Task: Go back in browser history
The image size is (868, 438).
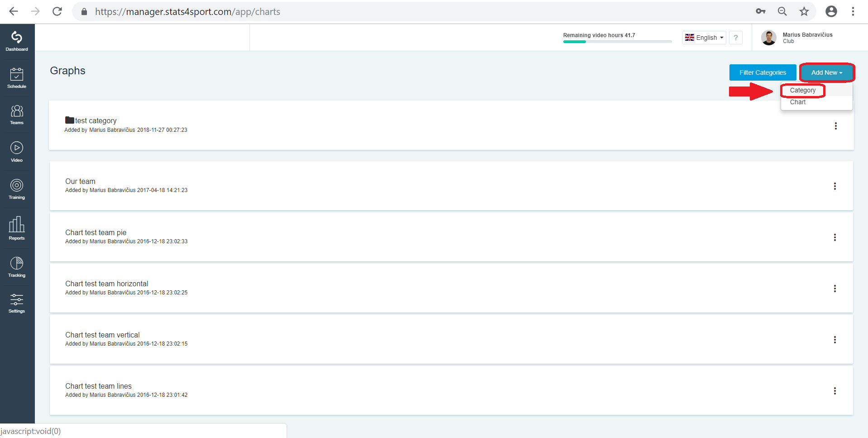Action: point(14,11)
